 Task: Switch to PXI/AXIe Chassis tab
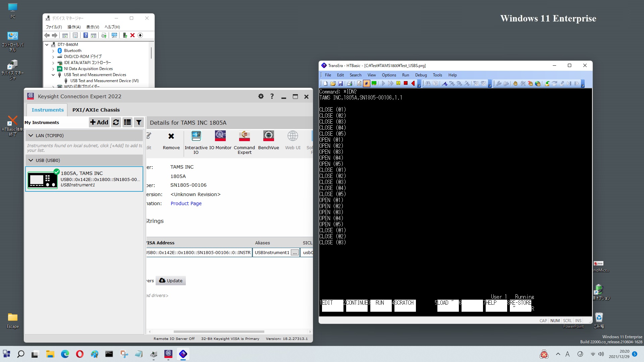click(x=96, y=110)
